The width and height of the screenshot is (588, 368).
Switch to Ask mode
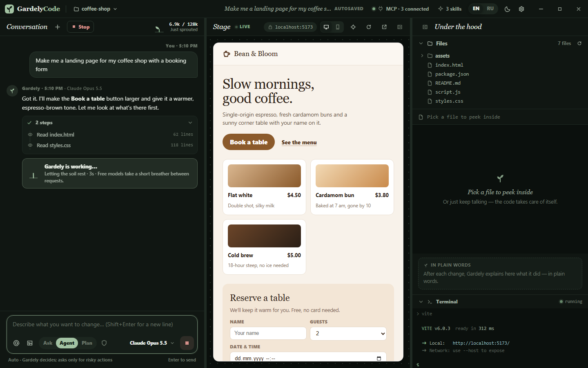coord(48,343)
